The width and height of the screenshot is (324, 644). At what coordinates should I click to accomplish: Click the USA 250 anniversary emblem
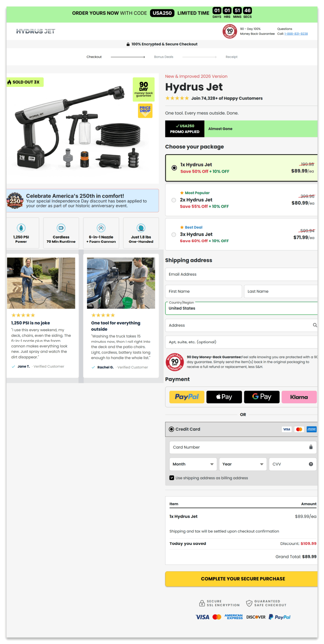(15, 200)
